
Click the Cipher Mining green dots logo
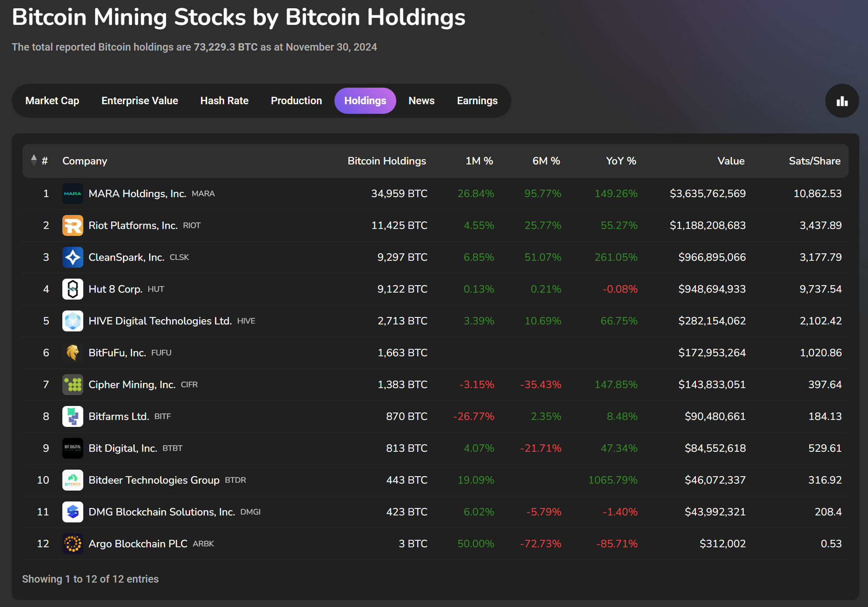point(73,385)
